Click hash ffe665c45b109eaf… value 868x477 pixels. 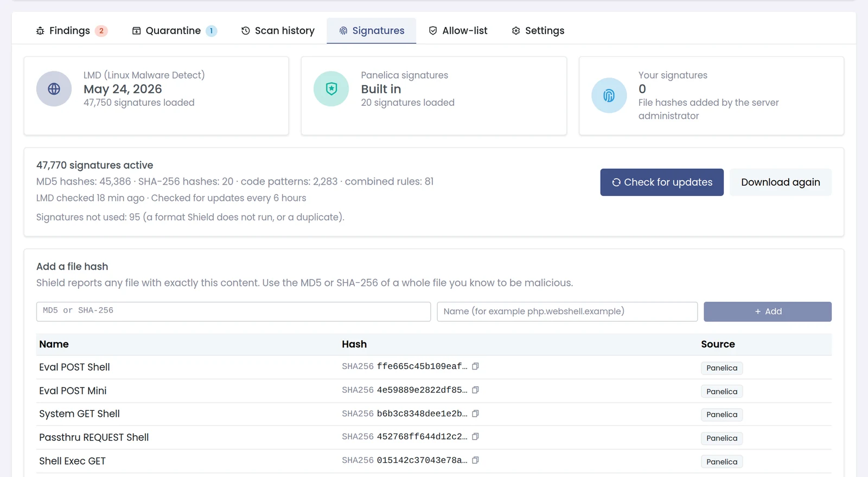click(x=422, y=366)
